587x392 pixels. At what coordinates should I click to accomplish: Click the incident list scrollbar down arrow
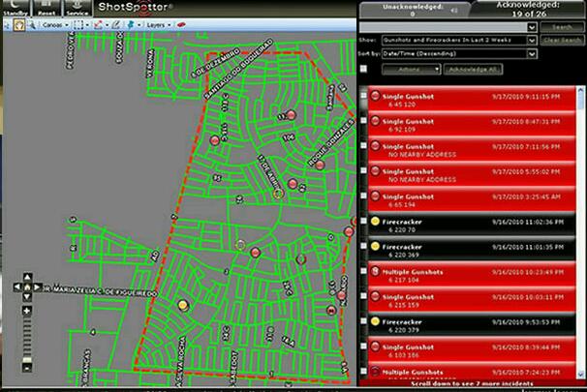pyautogui.click(x=581, y=374)
